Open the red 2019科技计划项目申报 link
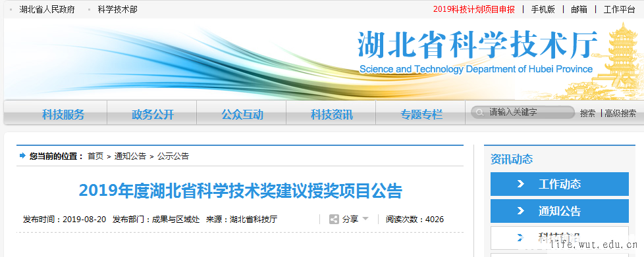Image resolution: width=644 pixels, height=257 pixels. click(x=474, y=9)
